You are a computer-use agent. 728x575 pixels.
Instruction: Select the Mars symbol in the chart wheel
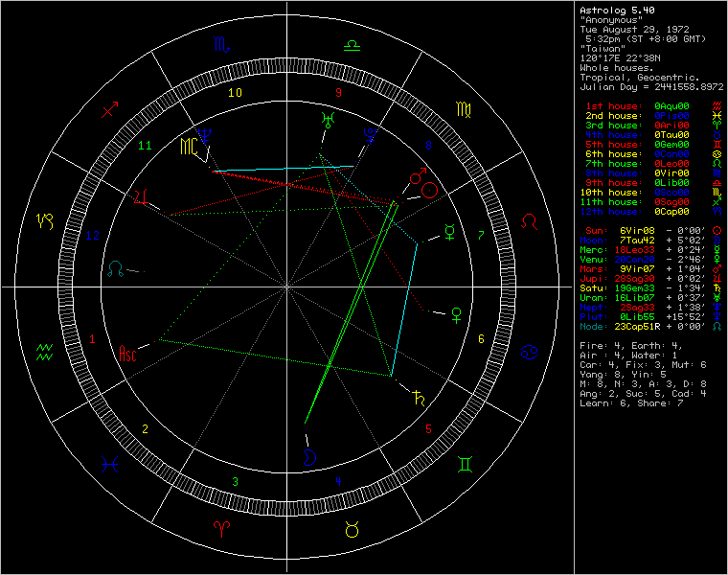pyautogui.click(x=417, y=177)
